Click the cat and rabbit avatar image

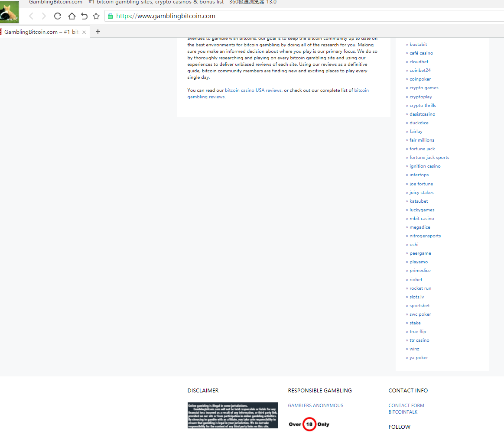(x=10, y=12)
